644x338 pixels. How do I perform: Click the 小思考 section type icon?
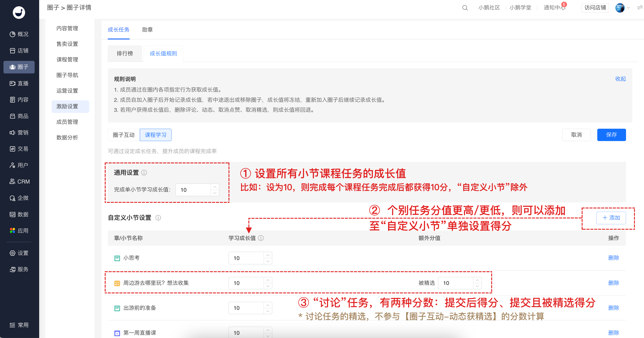click(117, 258)
